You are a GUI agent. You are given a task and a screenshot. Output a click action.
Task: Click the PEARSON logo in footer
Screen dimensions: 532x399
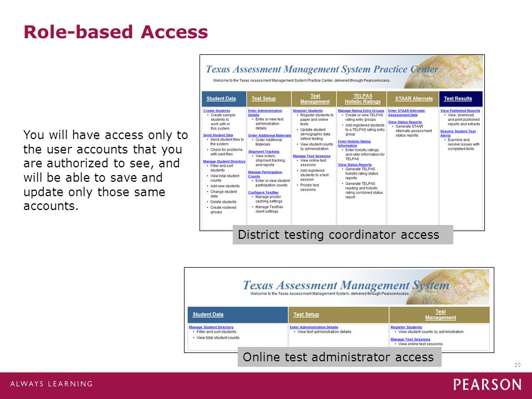487,385
